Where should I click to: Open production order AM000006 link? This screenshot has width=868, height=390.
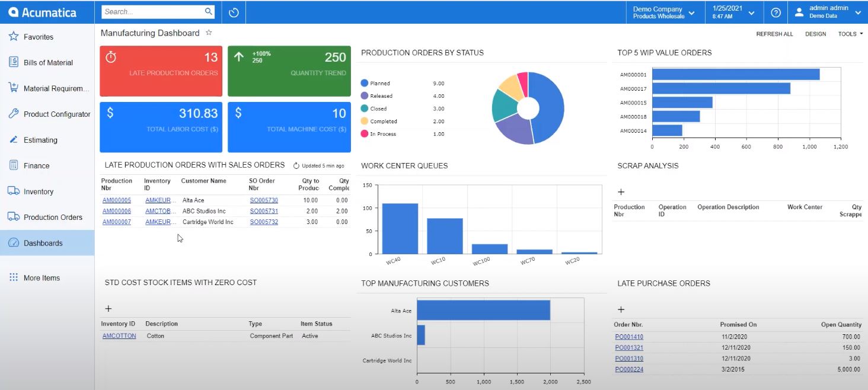[x=117, y=211]
